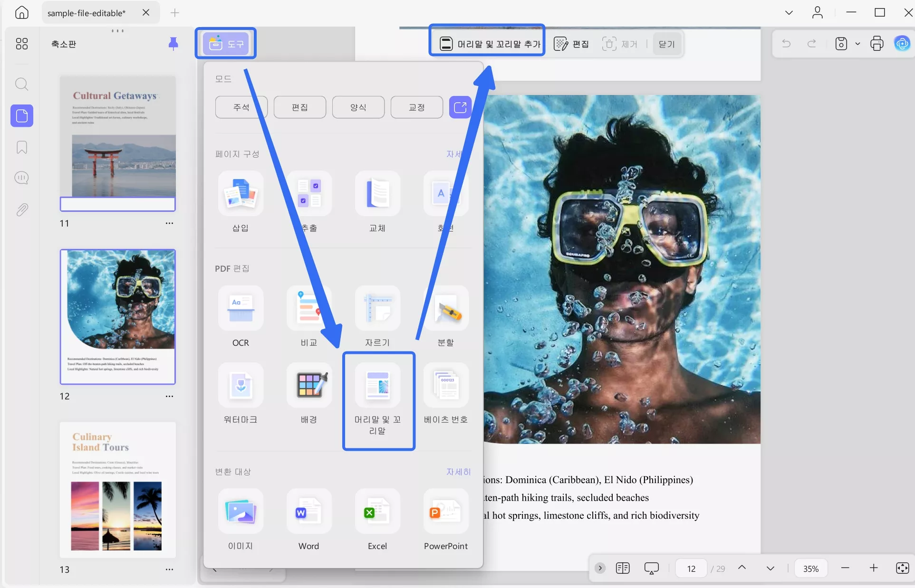This screenshot has width=915, height=588.
Task: Switch to 교정 redact mode
Action: point(417,107)
